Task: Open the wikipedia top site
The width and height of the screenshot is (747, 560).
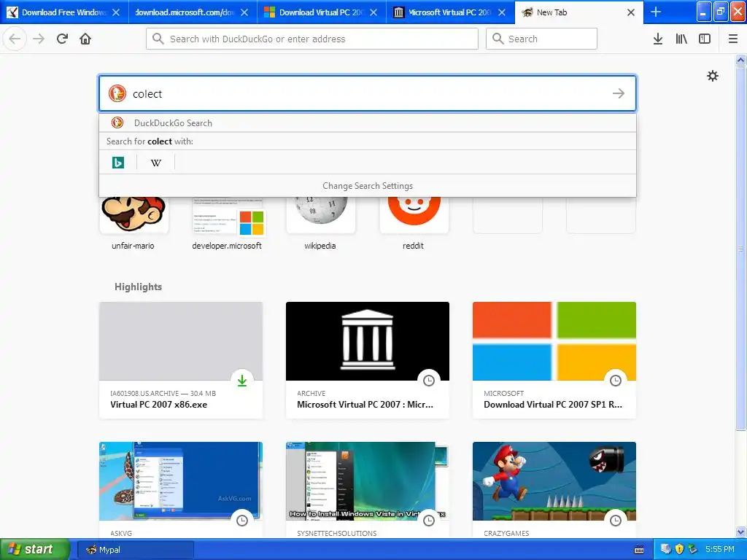Action: click(x=320, y=223)
